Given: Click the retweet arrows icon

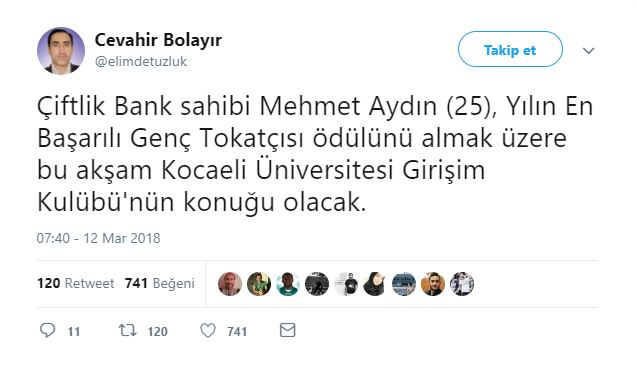Looking at the screenshot, I should (127, 330).
